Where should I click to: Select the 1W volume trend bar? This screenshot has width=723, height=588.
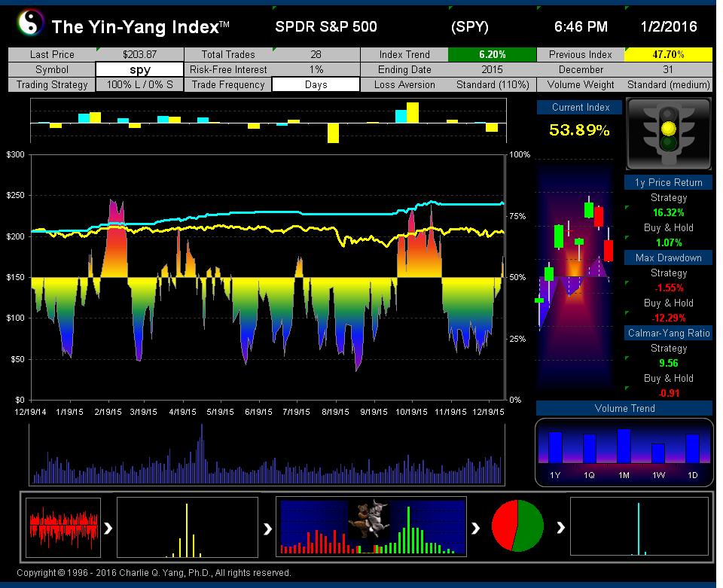click(x=658, y=453)
